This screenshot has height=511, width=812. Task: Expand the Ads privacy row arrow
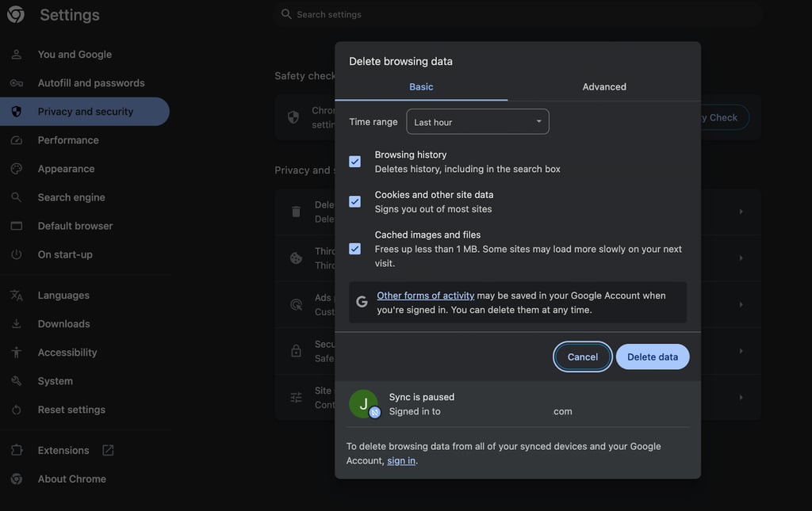tap(741, 305)
